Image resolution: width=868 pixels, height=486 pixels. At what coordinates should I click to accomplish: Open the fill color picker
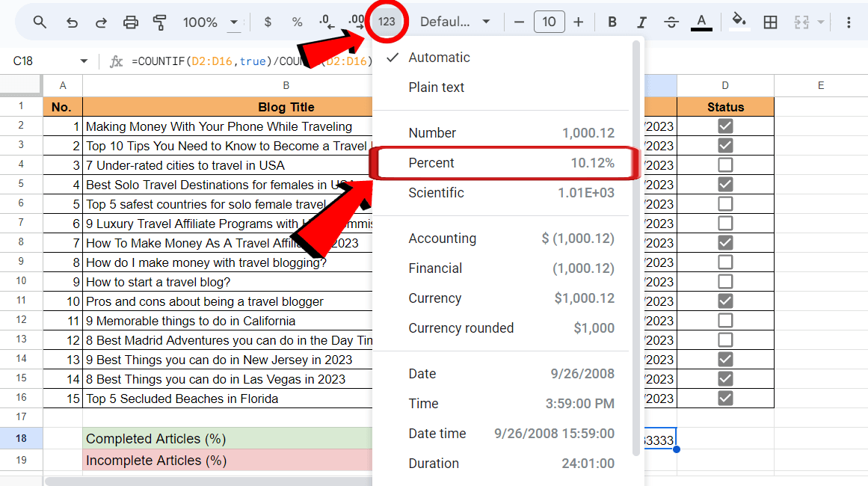pos(739,22)
